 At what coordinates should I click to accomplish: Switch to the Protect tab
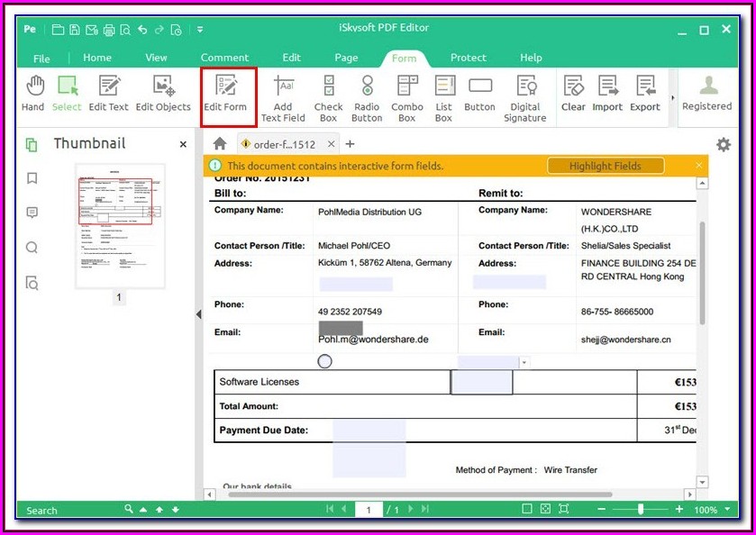(x=468, y=58)
